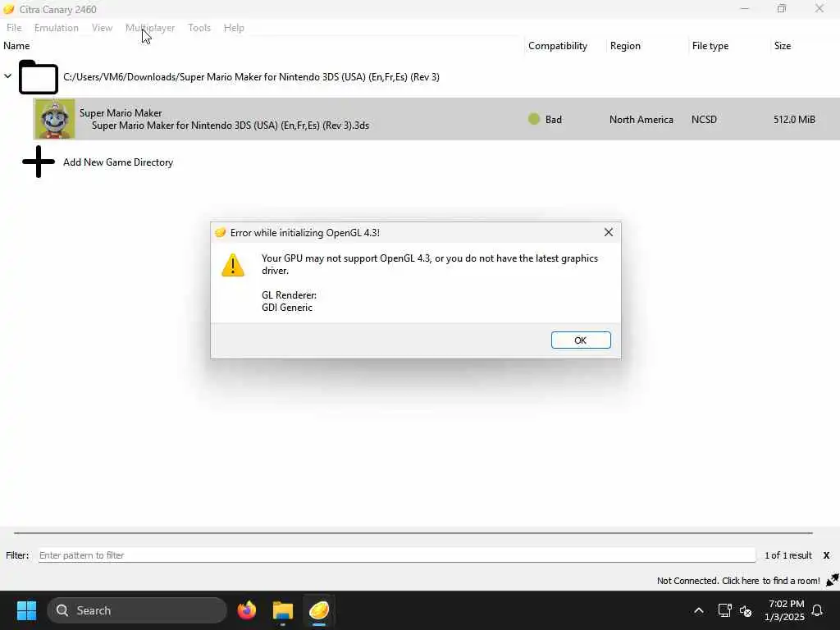Minimize the Citra Canary window
Image resolution: width=840 pixels, height=630 pixels.
click(x=745, y=8)
